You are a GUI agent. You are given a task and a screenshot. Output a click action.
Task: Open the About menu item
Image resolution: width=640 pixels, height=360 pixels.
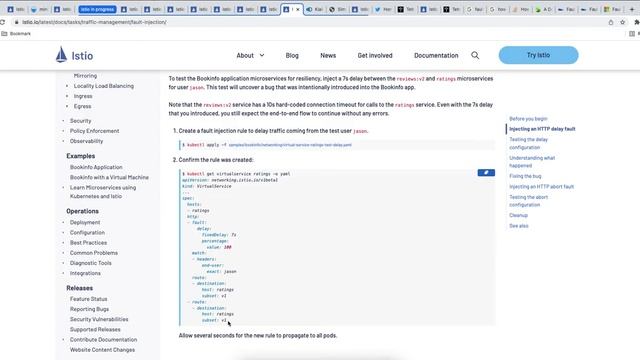click(x=245, y=56)
